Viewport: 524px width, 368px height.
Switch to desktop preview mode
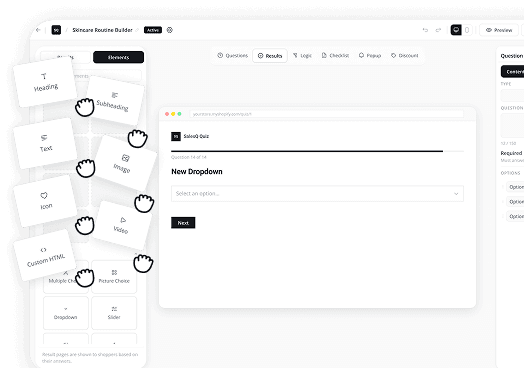tap(456, 30)
